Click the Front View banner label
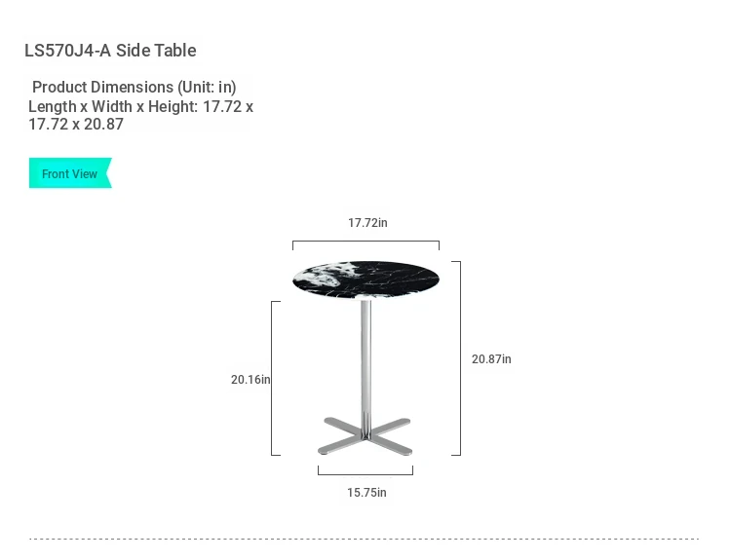Viewport: 731px width, 560px height. (70, 173)
